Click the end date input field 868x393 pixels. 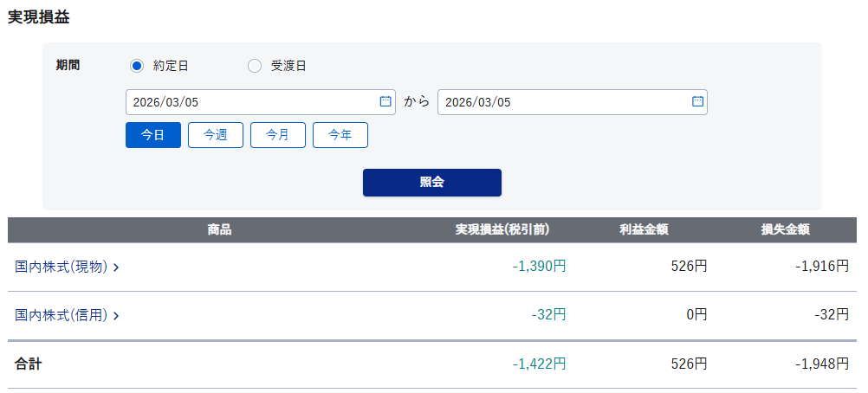click(x=563, y=102)
